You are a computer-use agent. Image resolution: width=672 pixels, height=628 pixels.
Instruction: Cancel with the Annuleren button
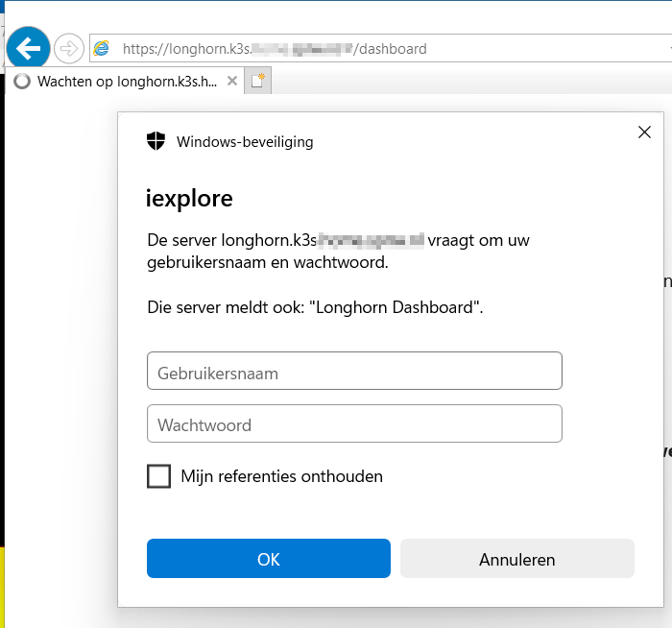pyautogui.click(x=517, y=559)
